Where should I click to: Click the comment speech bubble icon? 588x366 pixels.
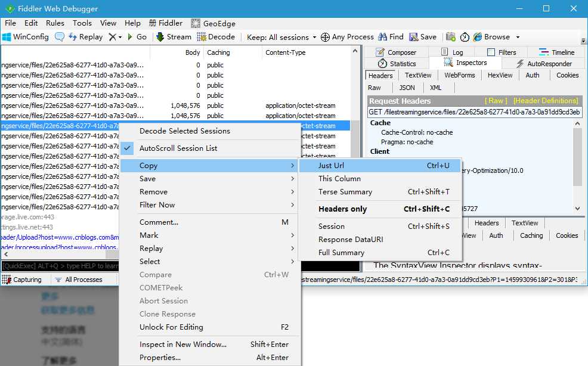pyautogui.click(x=59, y=37)
